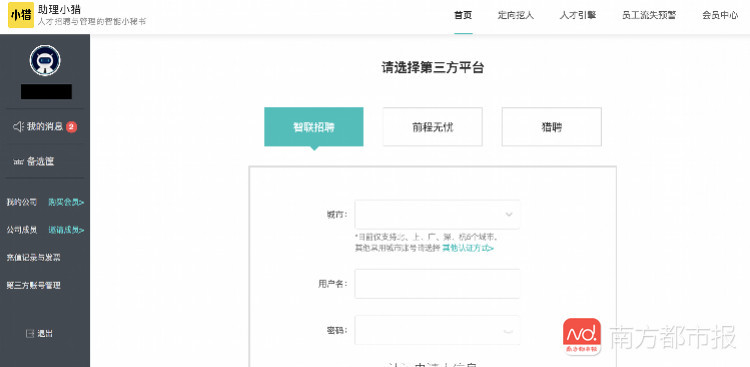Click the 用户名 input field

pos(437,284)
